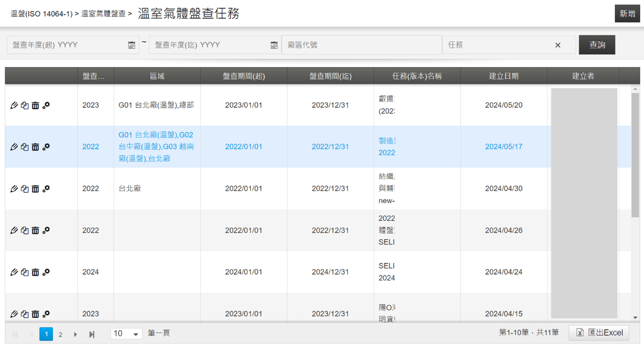Sort by the 建立日期 column header

coord(503,76)
